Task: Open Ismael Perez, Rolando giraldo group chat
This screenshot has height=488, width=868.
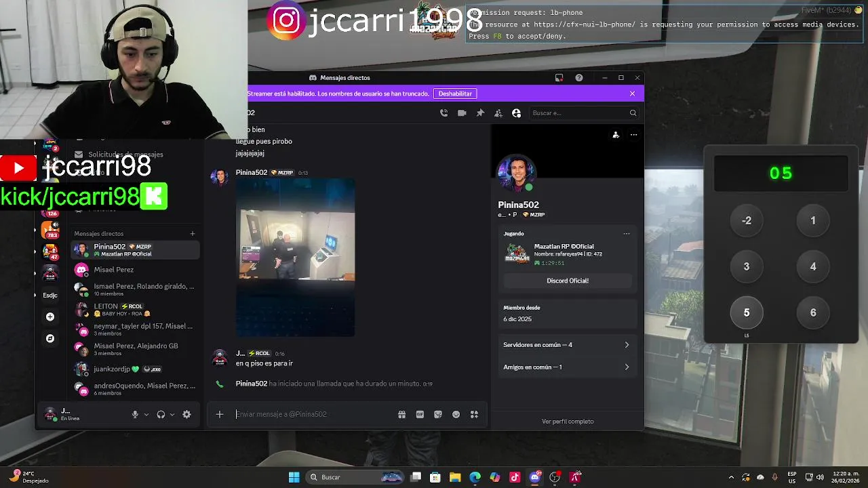Action: pos(136,289)
